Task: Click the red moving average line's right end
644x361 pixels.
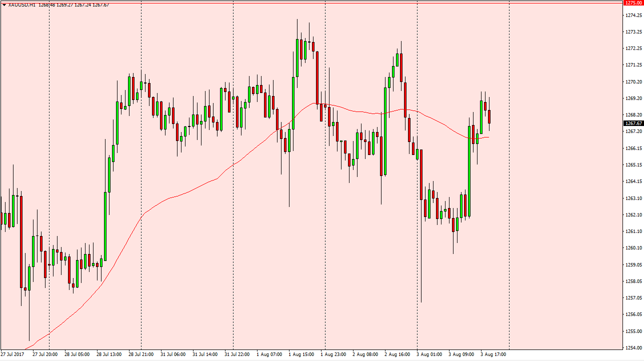Action: 487,137
